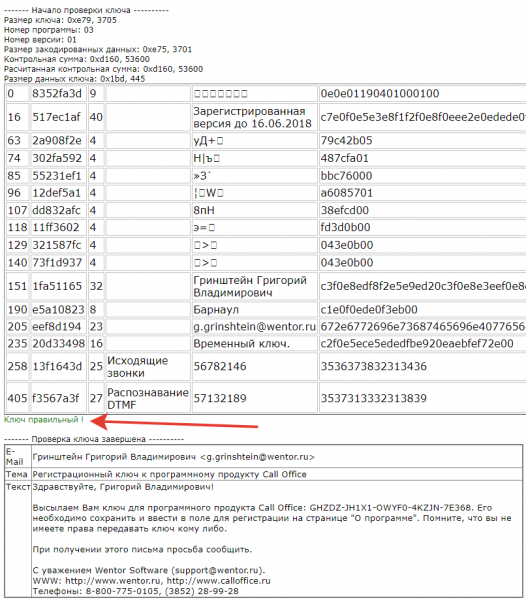This screenshot has height=600, width=526.
Task: Click the 'dd832afc' cell
Action: click(59, 210)
